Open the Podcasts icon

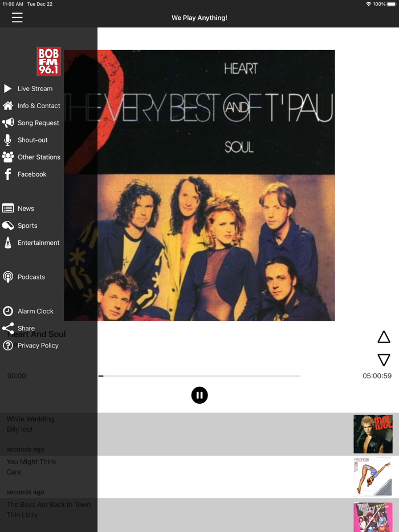[x=8, y=277]
